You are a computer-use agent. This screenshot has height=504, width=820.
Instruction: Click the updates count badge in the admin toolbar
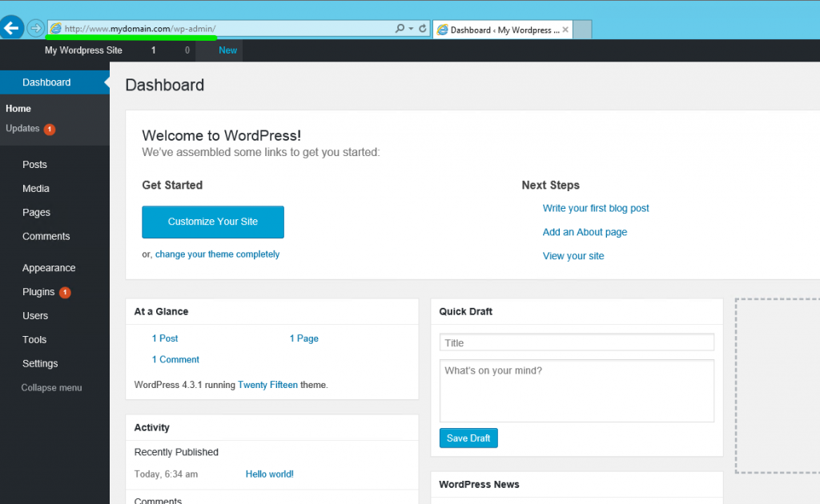[152, 50]
